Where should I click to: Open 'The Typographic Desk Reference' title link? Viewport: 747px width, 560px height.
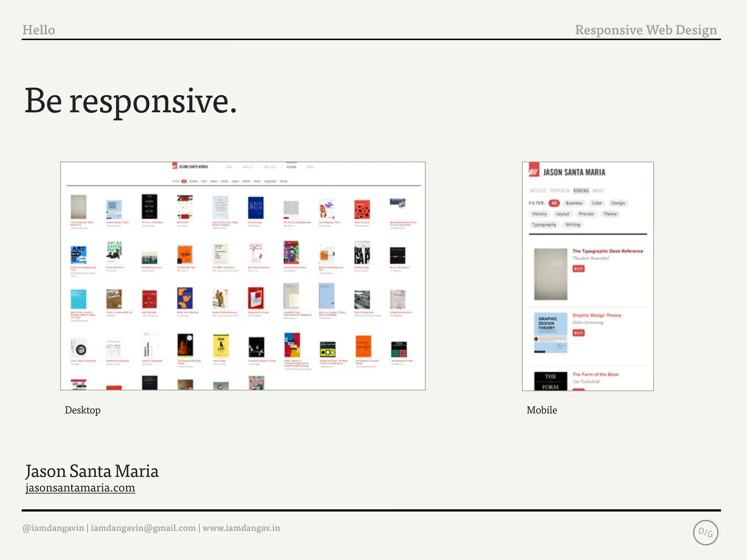pyautogui.click(x=608, y=251)
